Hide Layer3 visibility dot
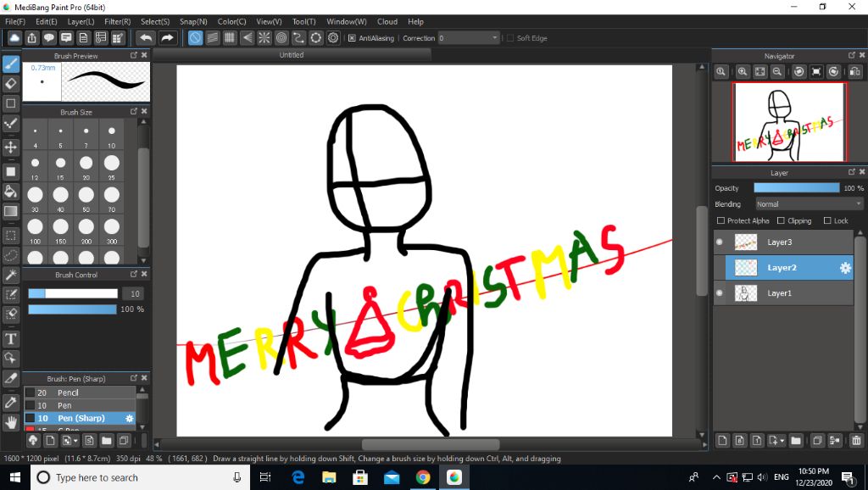The image size is (868, 490). tap(719, 242)
